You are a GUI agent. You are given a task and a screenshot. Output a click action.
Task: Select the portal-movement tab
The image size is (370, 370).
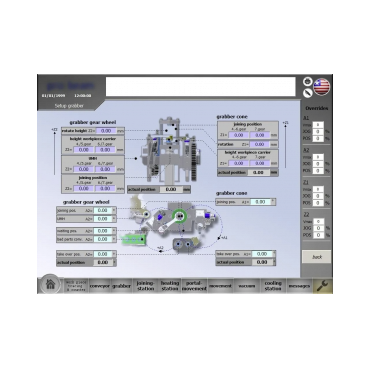(x=194, y=286)
